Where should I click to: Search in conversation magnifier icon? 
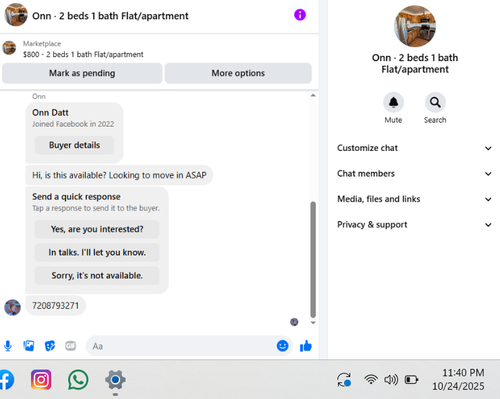[435, 102]
